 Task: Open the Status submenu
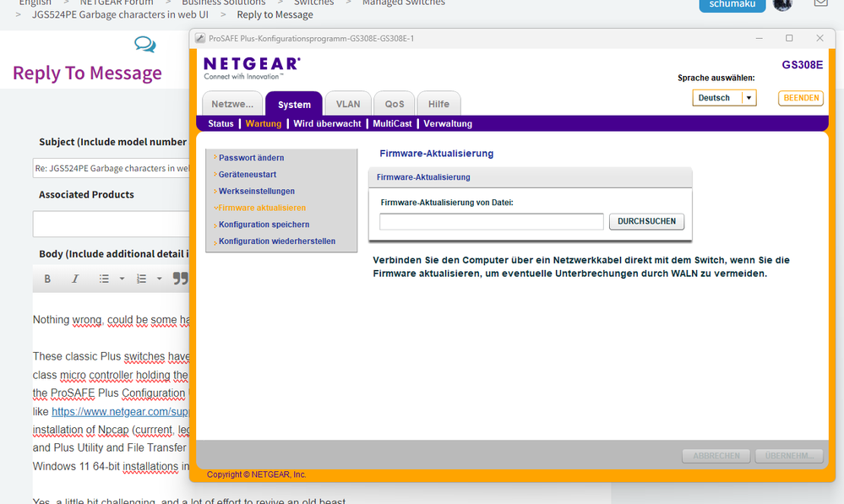click(221, 124)
